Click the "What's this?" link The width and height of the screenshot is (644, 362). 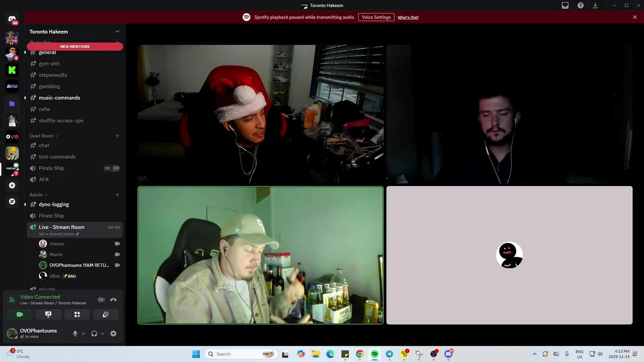(408, 18)
